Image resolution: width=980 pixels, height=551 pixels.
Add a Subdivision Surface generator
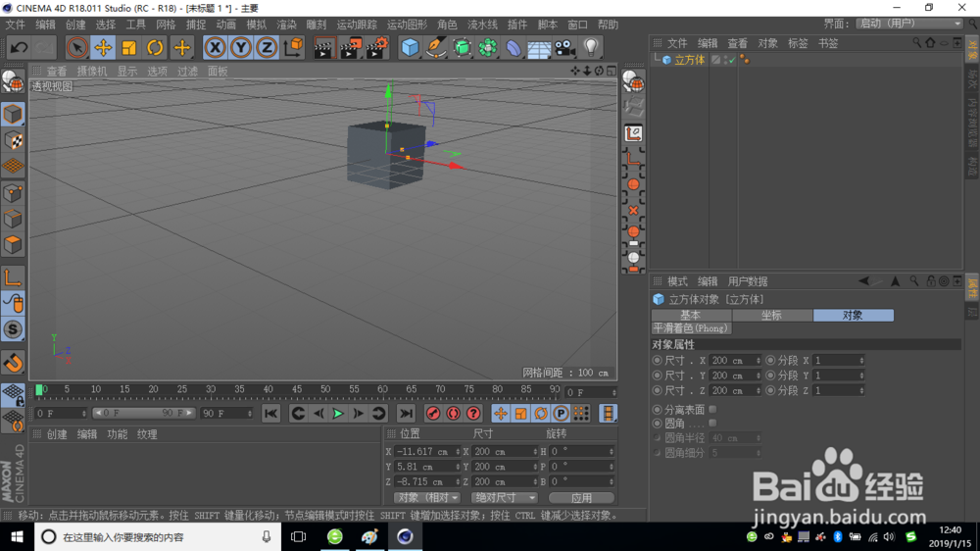pyautogui.click(x=462, y=47)
